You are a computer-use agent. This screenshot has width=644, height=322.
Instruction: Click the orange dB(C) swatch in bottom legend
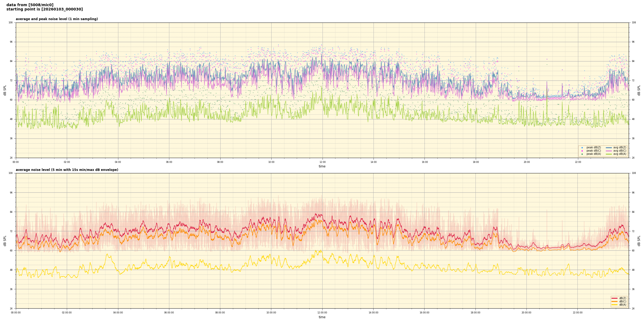coord(614,301)
